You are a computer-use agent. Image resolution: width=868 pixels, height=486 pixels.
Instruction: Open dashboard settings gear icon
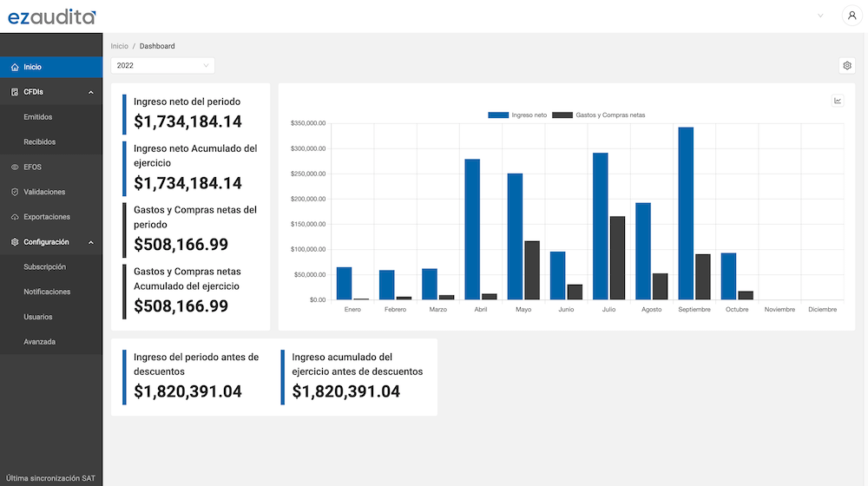point(847,65)
